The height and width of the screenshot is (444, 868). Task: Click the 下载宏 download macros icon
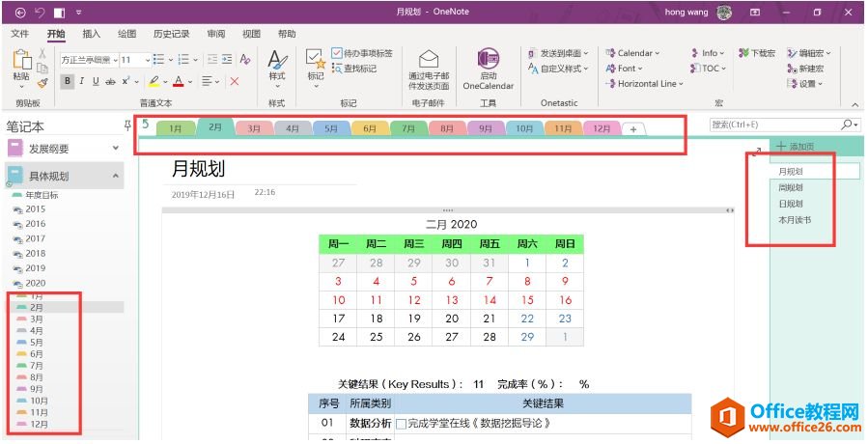pos(757,53)
